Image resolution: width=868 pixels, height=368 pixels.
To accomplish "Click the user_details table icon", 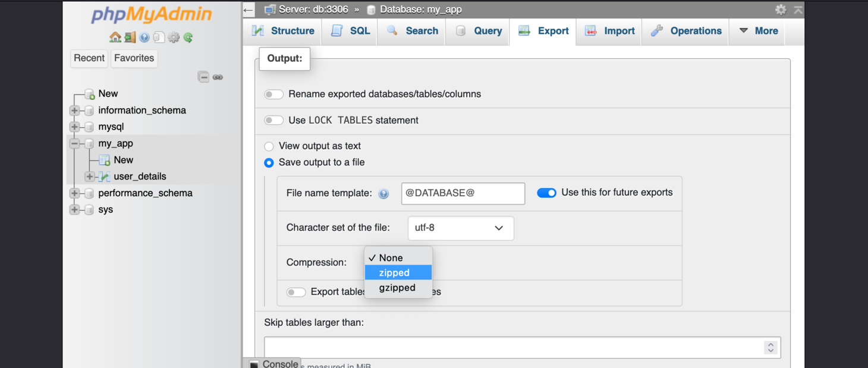I will (x=105, y=177).
